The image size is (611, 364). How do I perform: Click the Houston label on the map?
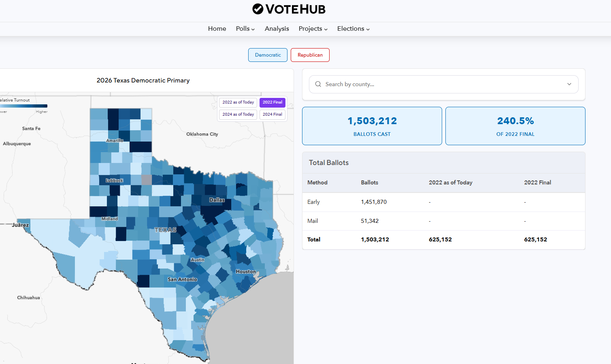(x=245, y=271)
